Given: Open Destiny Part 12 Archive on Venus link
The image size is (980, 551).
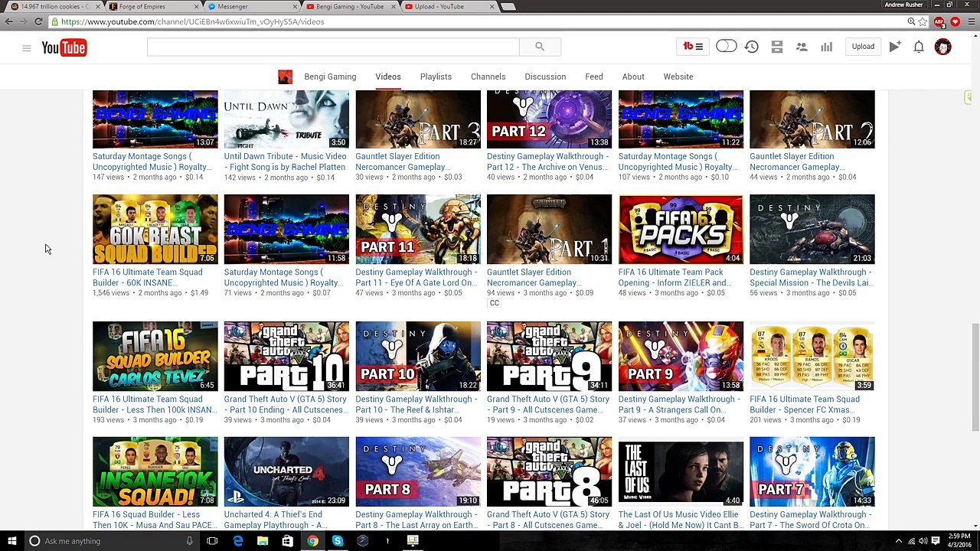Looking at the screenshot, I should click(x=547, y=161).
